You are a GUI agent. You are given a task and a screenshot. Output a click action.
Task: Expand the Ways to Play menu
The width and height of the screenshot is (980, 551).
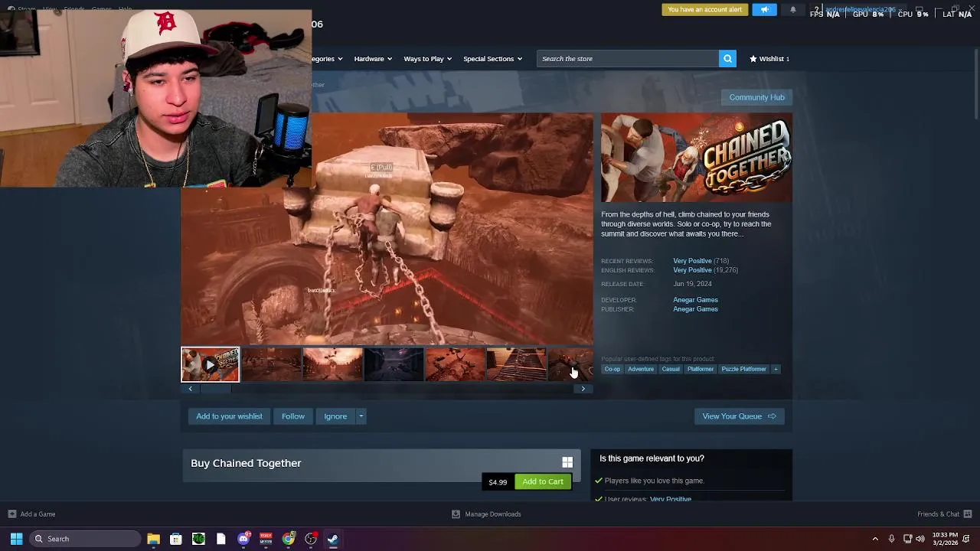(x=427, y=59)
